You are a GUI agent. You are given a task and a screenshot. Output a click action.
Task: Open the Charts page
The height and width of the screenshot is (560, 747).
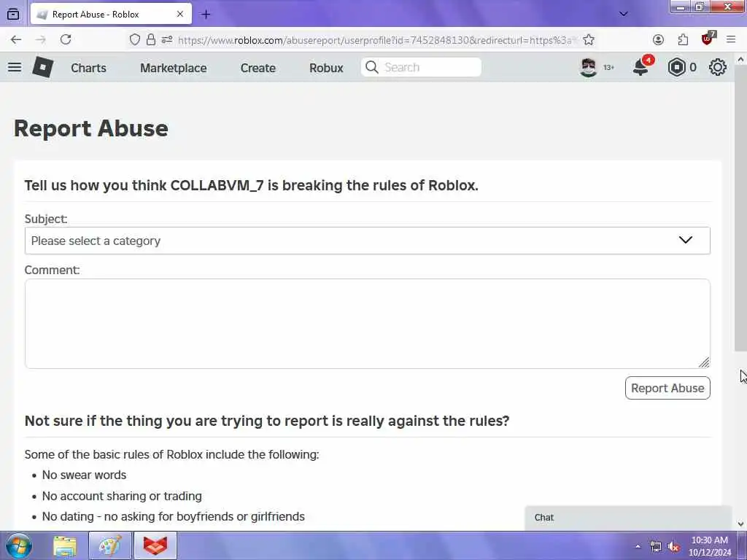[x=88, y=68]
